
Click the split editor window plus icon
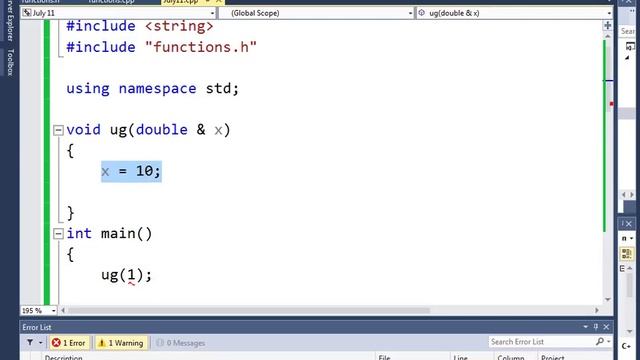pyautogui.click(x=608, y=25)
